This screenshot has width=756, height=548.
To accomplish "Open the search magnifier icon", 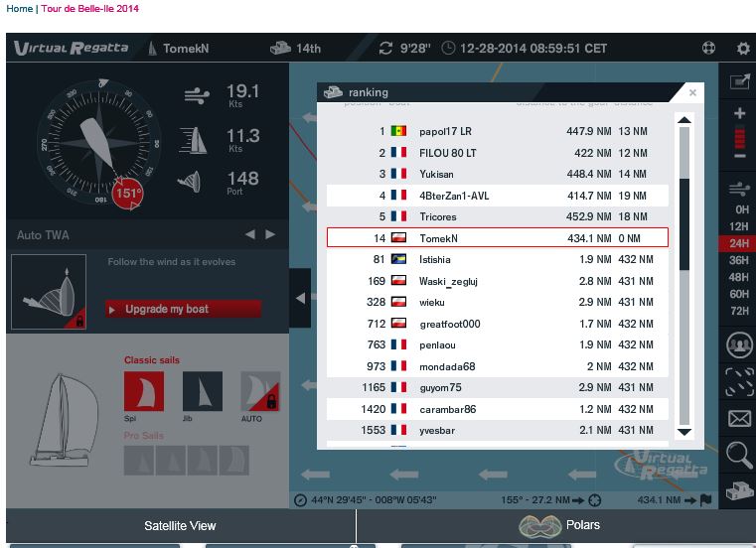I will coord(739,455).
